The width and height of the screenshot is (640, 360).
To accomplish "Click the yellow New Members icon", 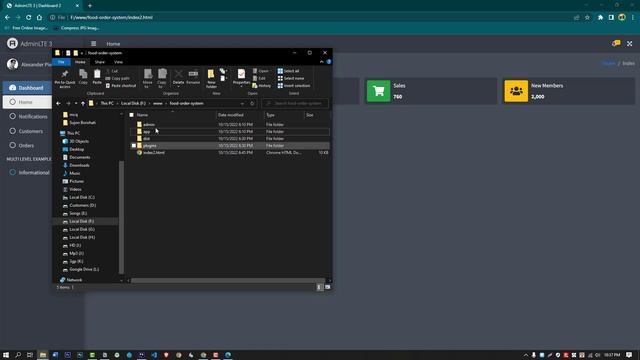I will pos(516,91).
